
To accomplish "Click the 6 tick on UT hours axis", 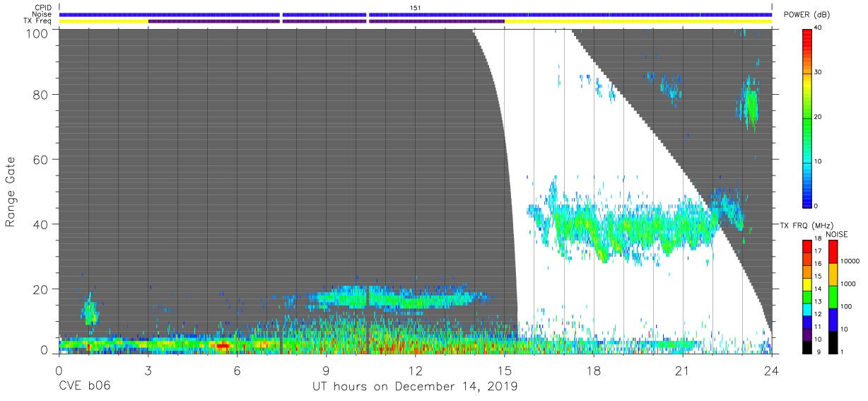I will click(237, 370).
